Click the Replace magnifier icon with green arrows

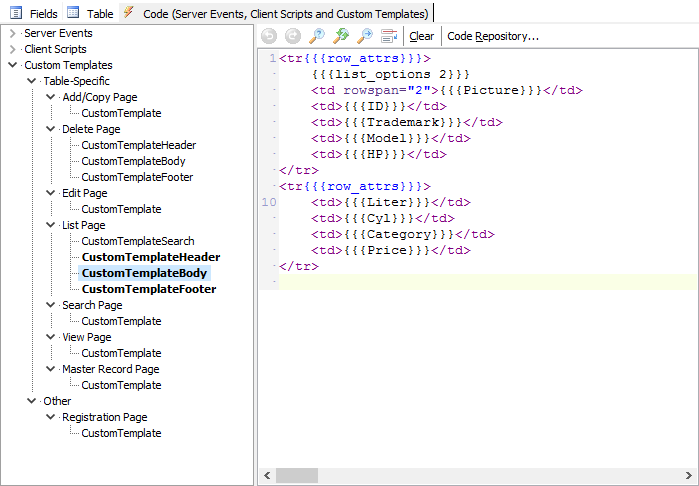point(340,36)
